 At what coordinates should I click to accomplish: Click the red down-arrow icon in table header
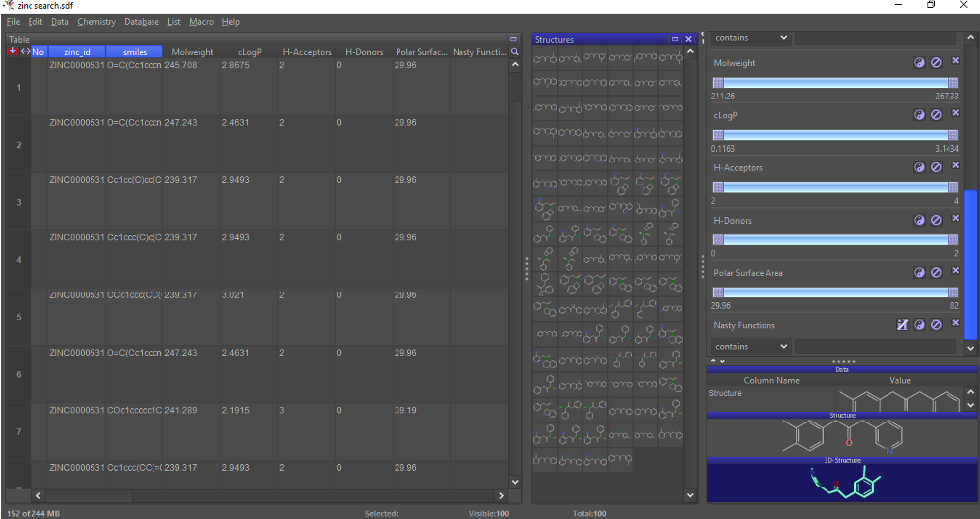coord(12,51)
